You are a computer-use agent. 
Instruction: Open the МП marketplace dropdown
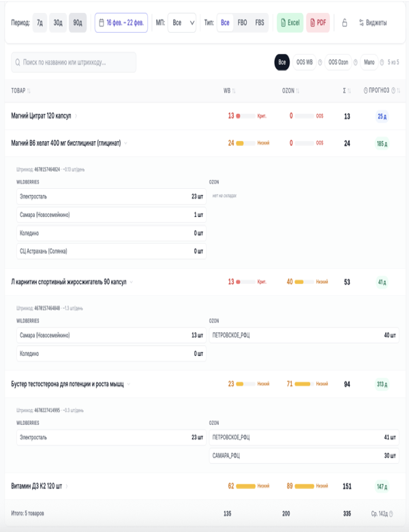(182, 23)
